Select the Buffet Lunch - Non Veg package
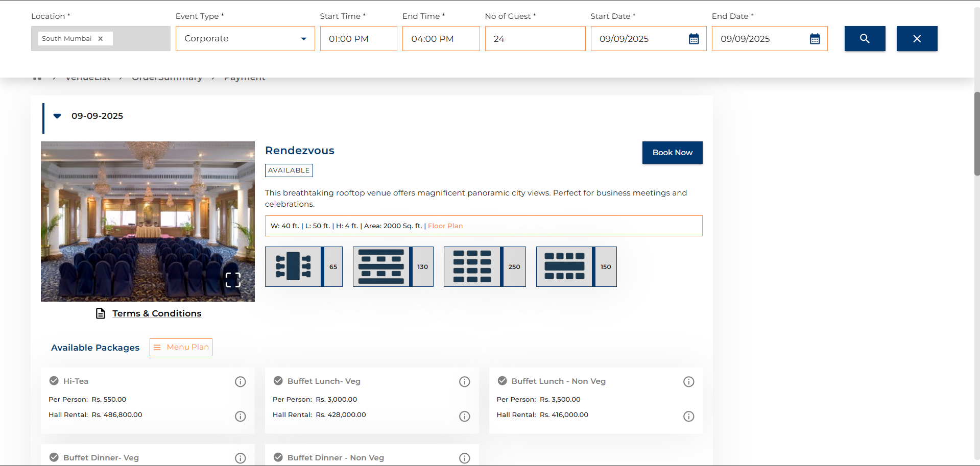980x466 pixels. pyautogui.click(x=502, y=380)
